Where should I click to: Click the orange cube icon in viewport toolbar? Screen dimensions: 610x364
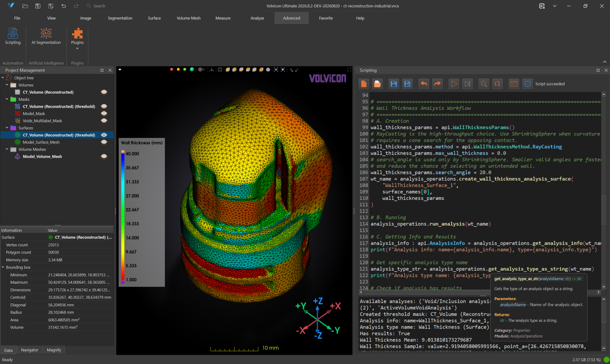[x=178, y=70]
